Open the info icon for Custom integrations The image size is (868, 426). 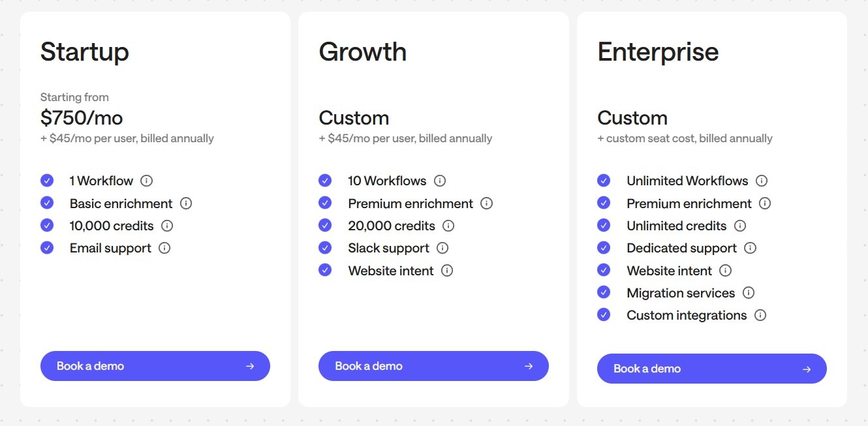760,315
